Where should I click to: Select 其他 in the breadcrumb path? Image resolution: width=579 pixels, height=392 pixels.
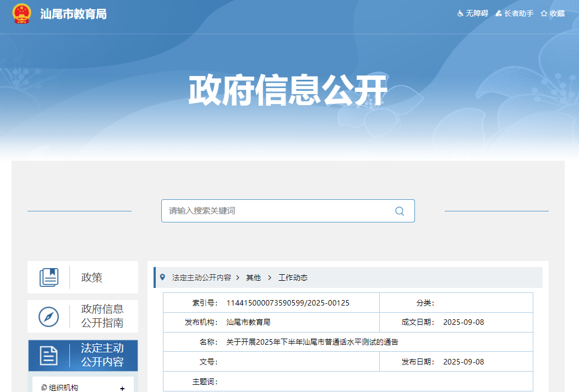click(253, 277)
